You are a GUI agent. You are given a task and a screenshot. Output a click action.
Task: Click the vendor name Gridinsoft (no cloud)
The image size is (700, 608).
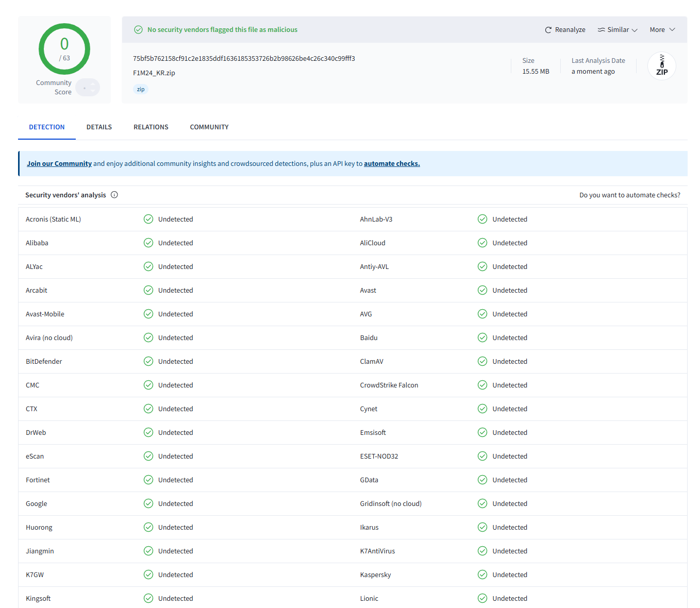pos(391,504)
